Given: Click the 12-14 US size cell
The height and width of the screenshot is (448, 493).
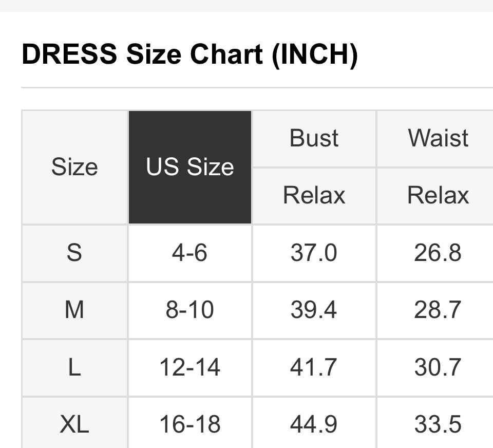Looking at the screenshot, I should click(190, 367).
